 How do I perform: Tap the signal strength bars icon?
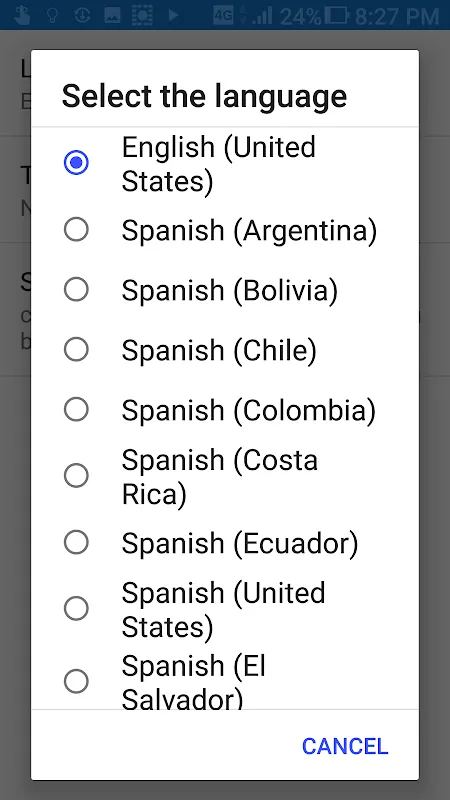coord(262,16)
